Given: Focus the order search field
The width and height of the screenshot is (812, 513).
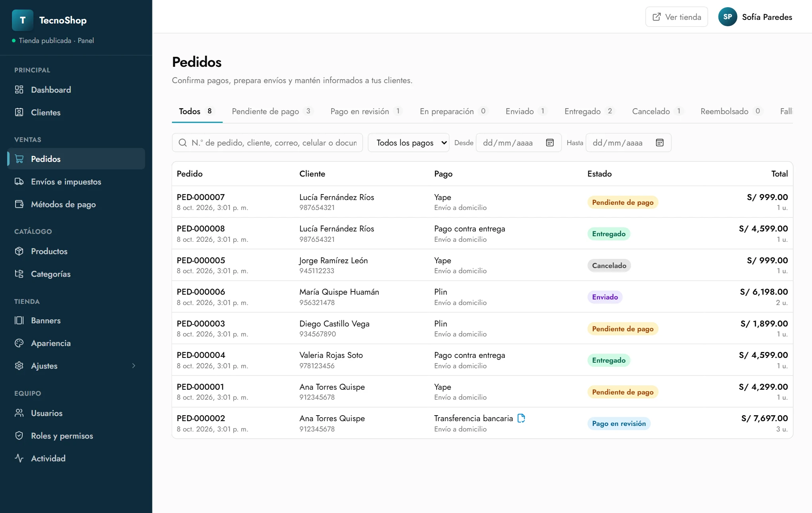Looking at the screenshot, I should click(267, 143).
